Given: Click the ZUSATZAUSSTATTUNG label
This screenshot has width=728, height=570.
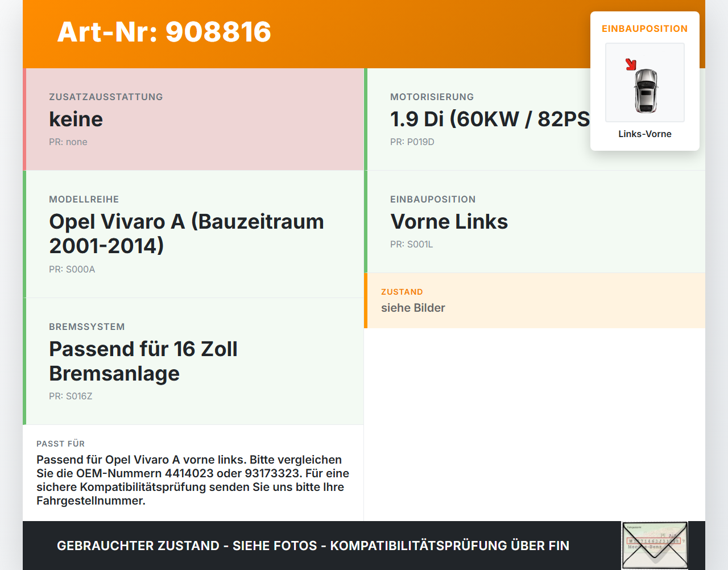Looking at the screenshot, I should [106, 97].
